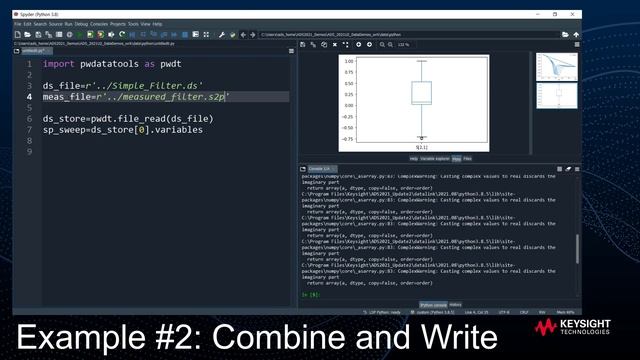Open the View menu
This screenshot has width=640, height=360.
coord(145,24)
